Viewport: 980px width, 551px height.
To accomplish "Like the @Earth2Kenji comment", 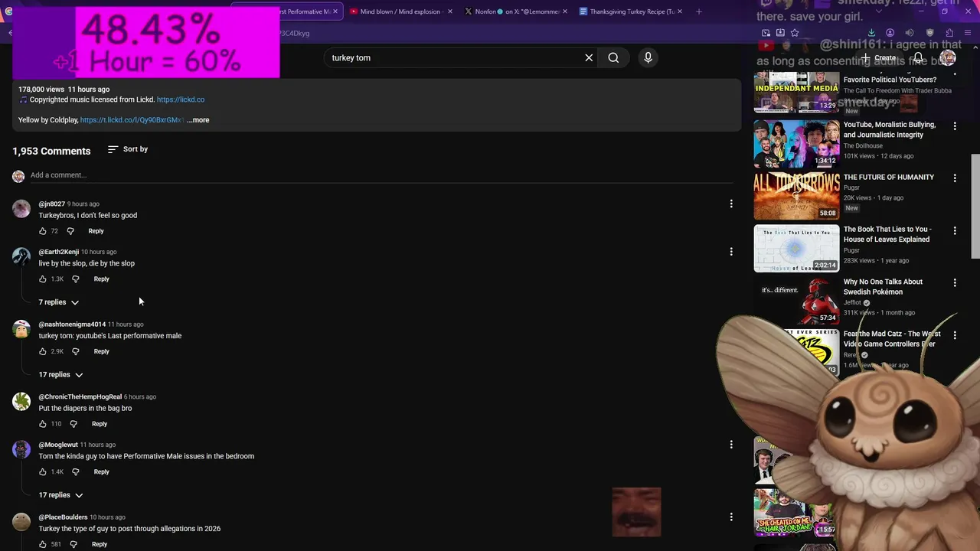I will tap(43, 279).
